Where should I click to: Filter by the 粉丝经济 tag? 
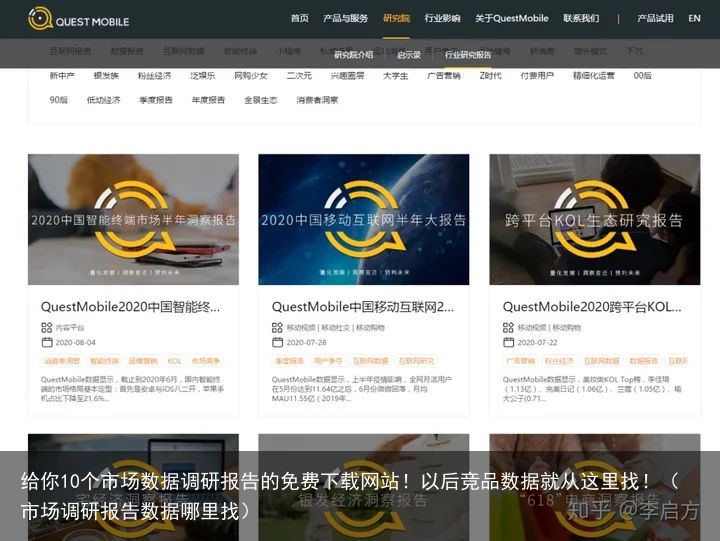click(x=154, y=75)
